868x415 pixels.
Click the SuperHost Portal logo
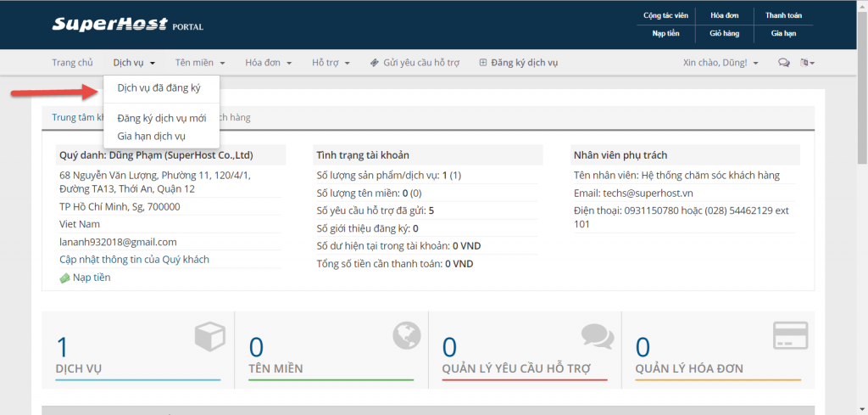pos(127,25)
